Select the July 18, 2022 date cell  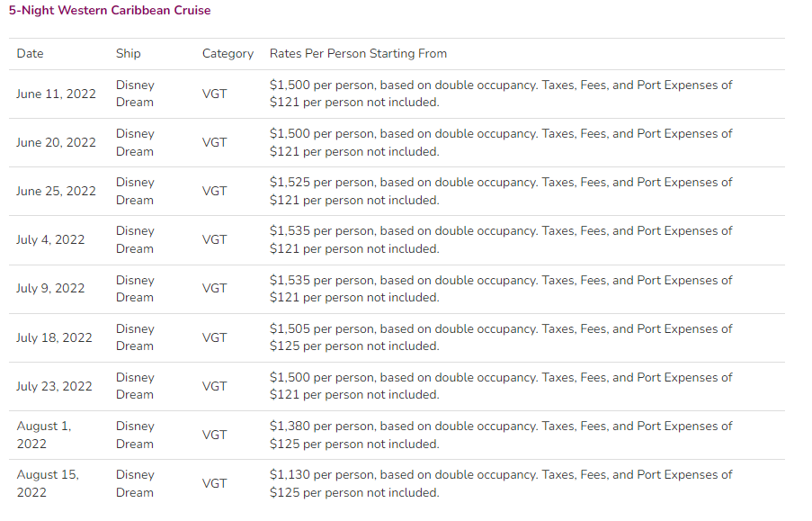54,337
